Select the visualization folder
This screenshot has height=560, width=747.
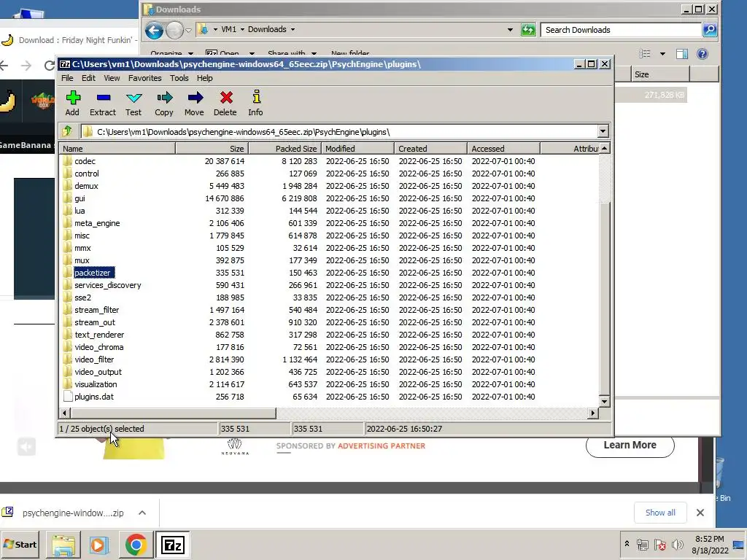(96, 384)
